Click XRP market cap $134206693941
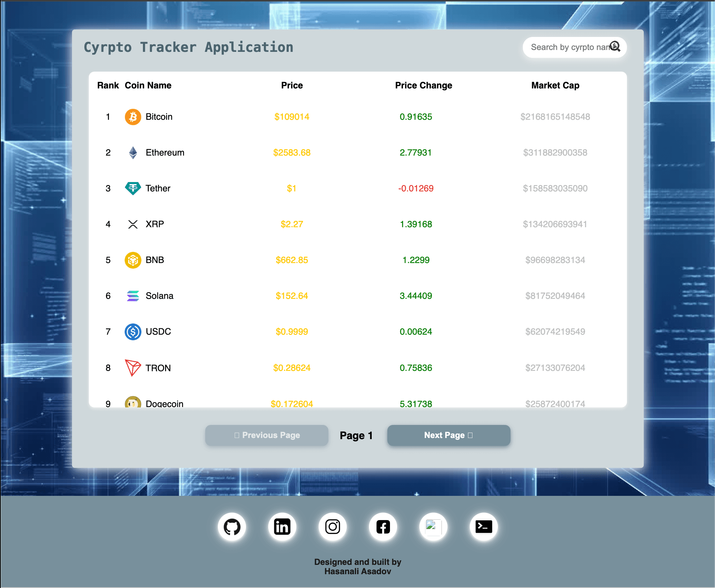 point(555,224)
